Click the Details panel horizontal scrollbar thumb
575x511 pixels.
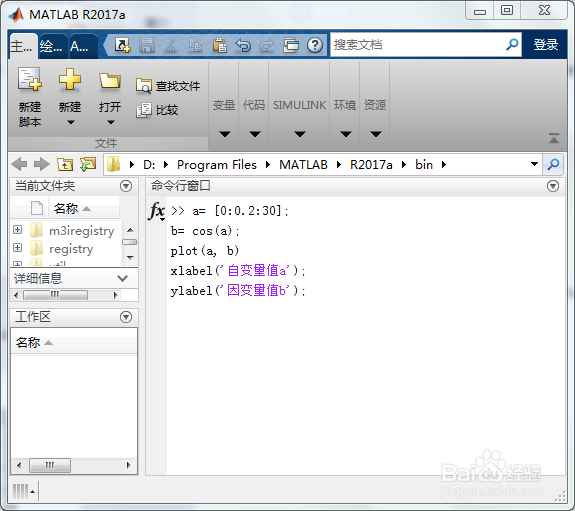click(55, 295)
